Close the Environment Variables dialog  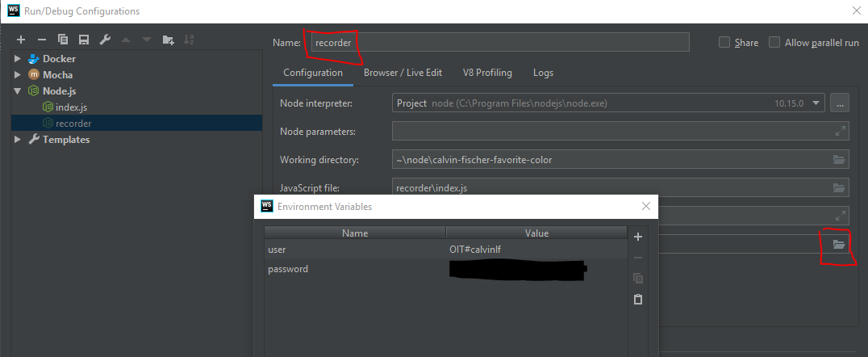(645, 206)
